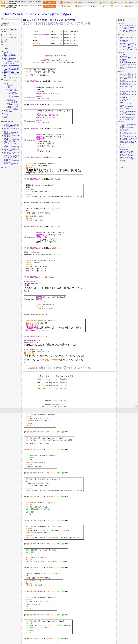Open 静かなオーケストラ in the update history
Viewport: 138px width, 644px height.
coord(125,98)
